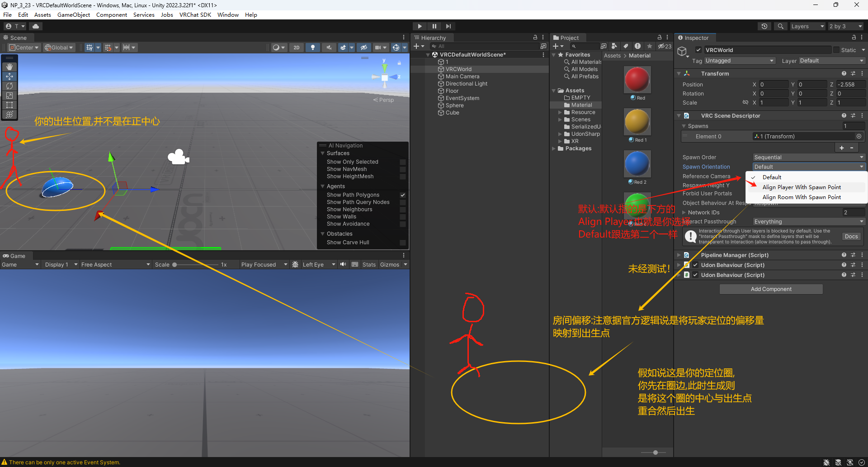The image size is (868, 467).
Task: Click favorite star icon in Project toolbar
Action: (650, 46)
